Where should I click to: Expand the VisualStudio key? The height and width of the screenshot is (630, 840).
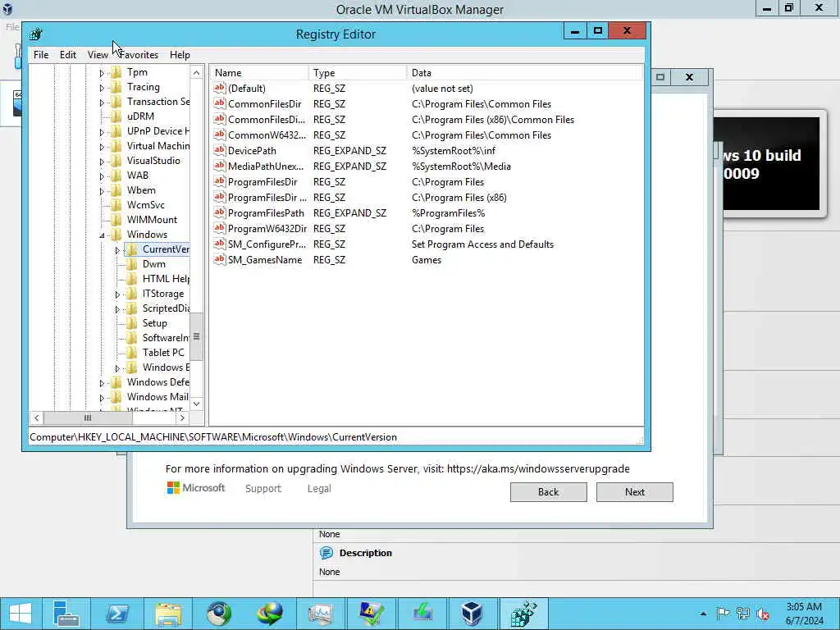(102, 162)
